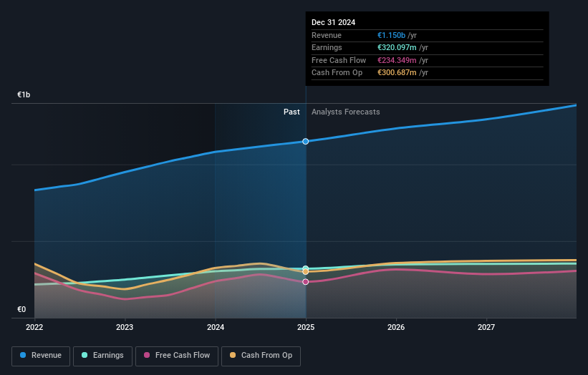Select the Revenue data point marker at 2025
The image size is (588, 375).
[x=306, y=141]
